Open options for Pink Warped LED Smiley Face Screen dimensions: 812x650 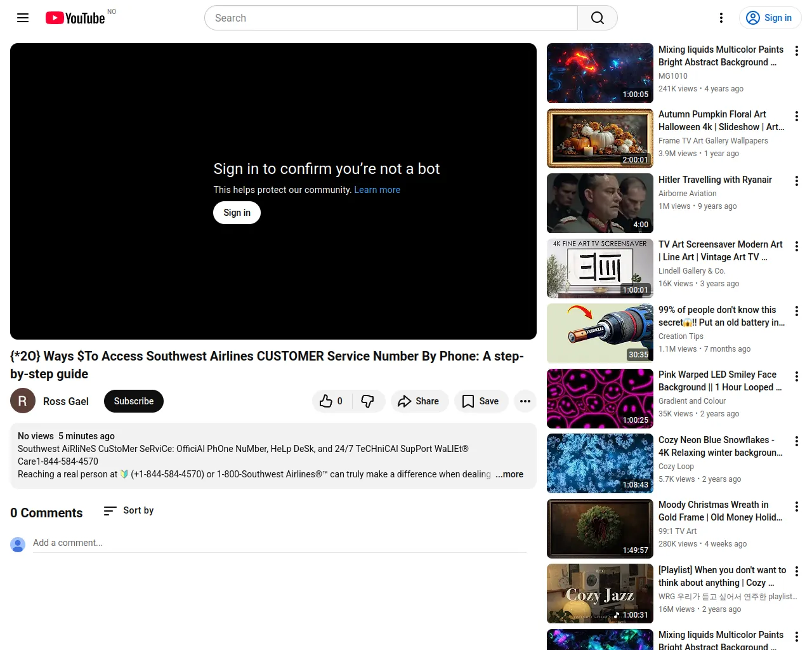(x=797, y=376)
